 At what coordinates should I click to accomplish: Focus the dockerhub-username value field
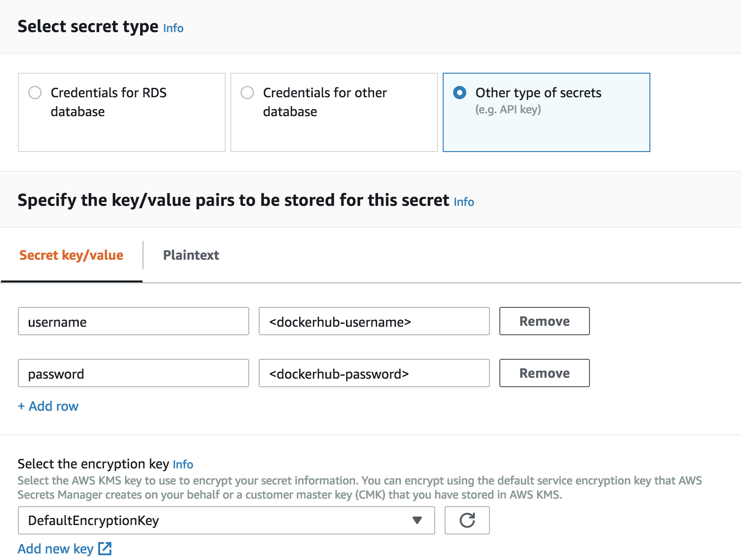(374, 322)
